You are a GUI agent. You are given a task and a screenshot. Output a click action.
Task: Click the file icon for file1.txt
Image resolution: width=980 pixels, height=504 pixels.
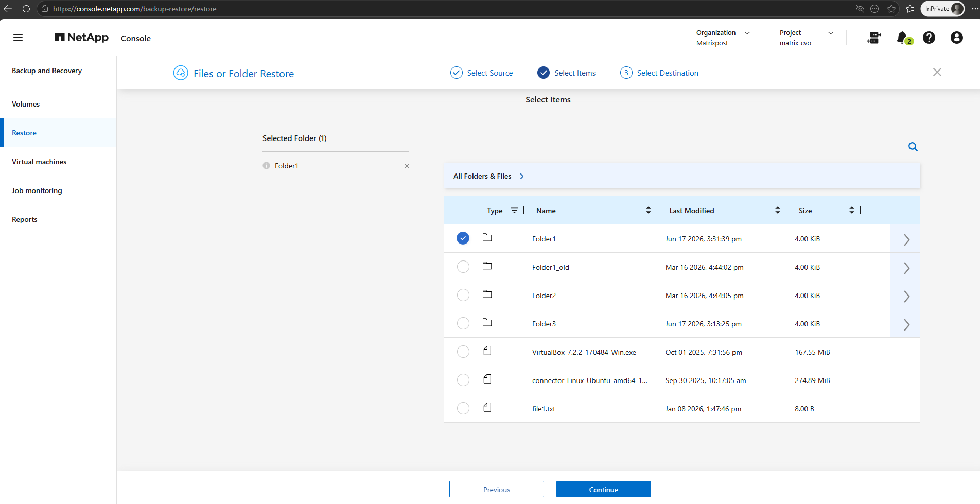(487, 408)
